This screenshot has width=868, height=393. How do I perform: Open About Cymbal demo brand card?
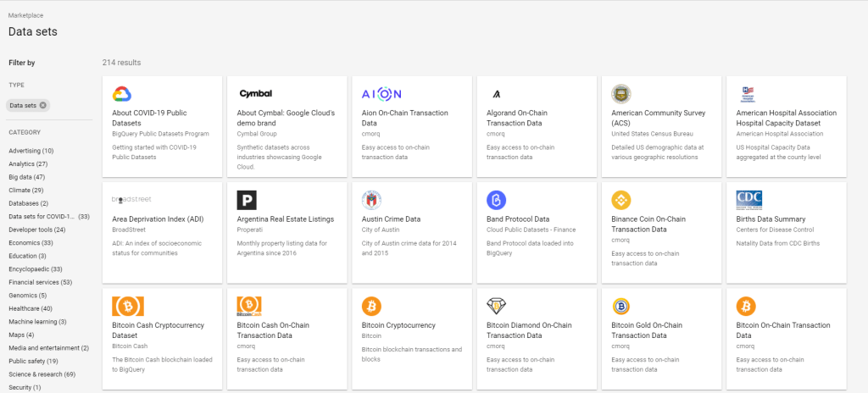coord(287,126)
